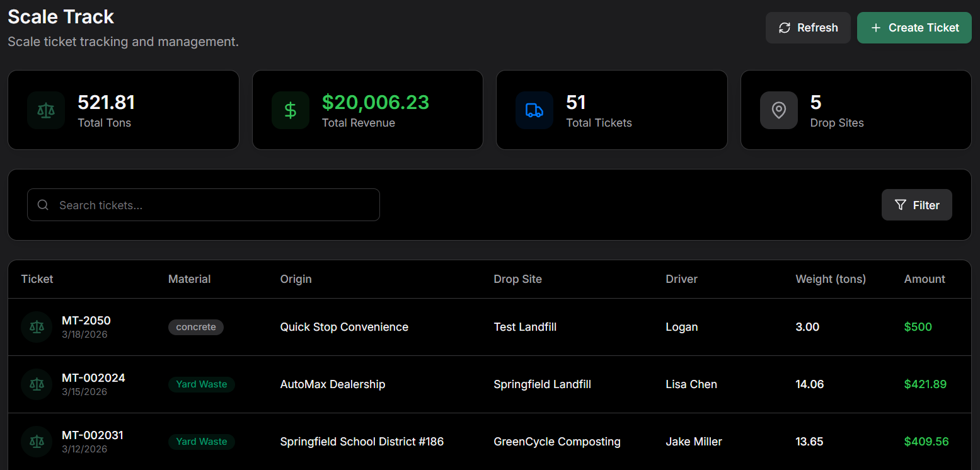
Task: Open the Filter options
Action: [x=916, y=205]
